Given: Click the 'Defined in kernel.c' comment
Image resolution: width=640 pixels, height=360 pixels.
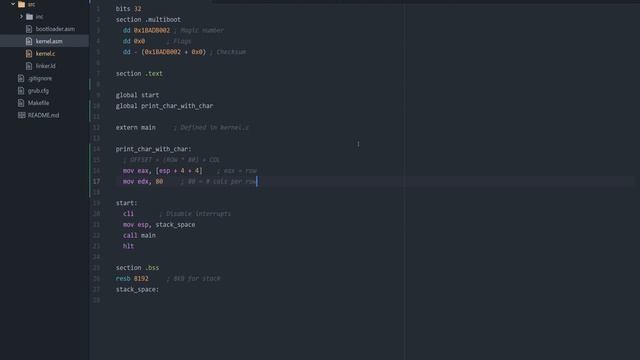Looking at the screenshot, I should click(x=211, y=127).
